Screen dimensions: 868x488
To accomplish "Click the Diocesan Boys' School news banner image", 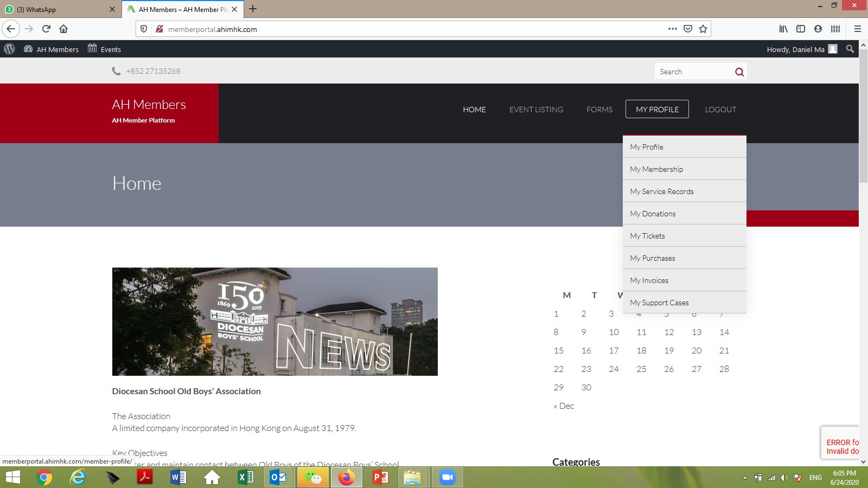I will point(275,322).
